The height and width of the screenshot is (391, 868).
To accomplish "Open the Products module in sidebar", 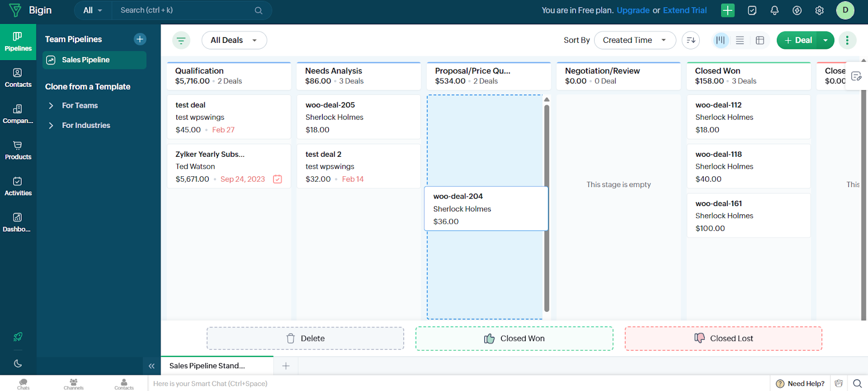I will click(x=18, y=150).
